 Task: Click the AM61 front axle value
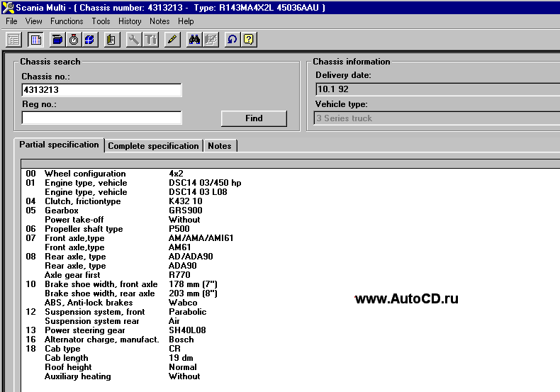(x=180, y=247)
